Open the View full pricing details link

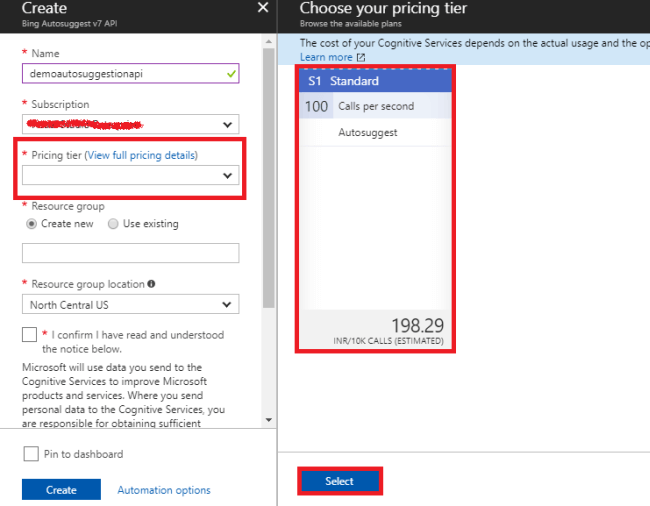[141, 155]
